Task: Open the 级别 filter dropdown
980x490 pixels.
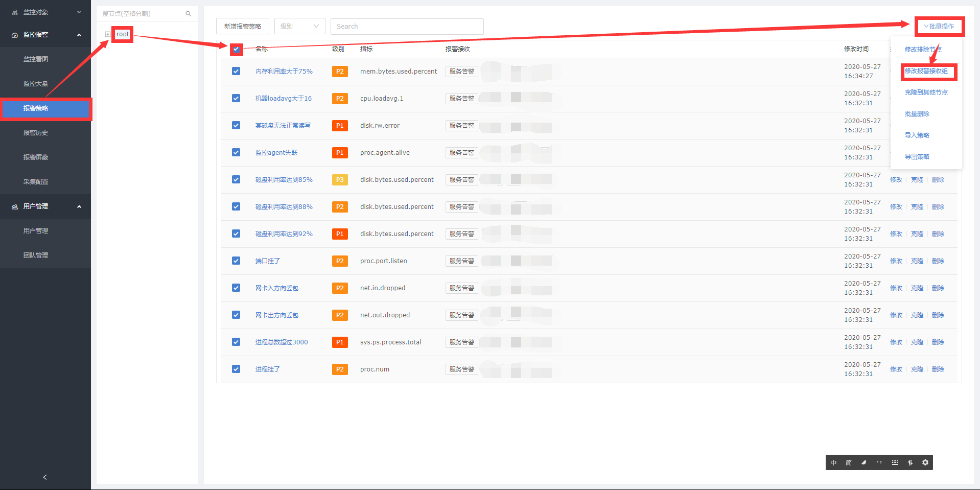Action: coord(300,27)
